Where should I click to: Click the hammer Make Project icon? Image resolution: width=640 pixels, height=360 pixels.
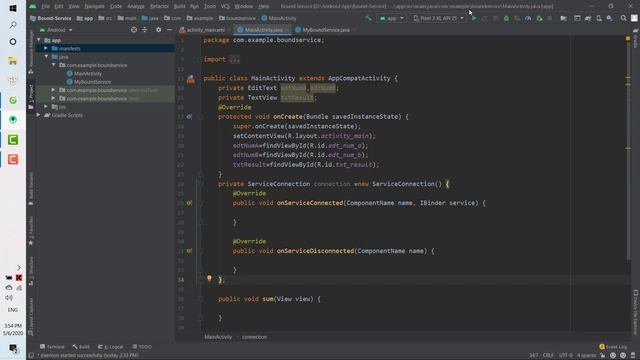(369, 18)
